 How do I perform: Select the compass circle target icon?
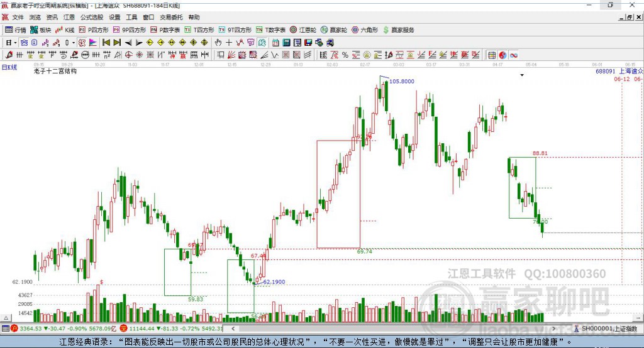click(x=128, y=55)
